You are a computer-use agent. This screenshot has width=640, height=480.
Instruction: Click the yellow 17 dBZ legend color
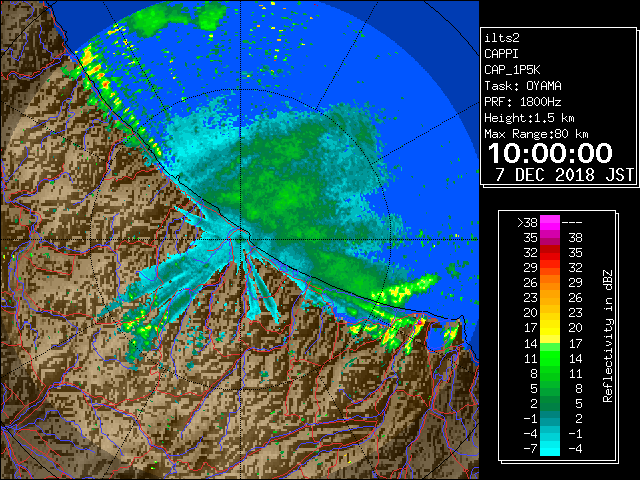pyautogui.click(x=550, y=328)
